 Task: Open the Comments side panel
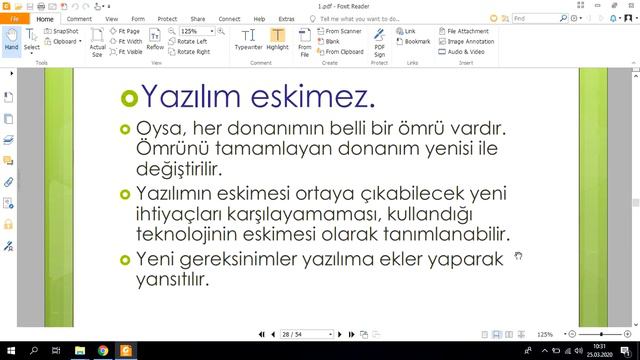[x=8, y=161]
